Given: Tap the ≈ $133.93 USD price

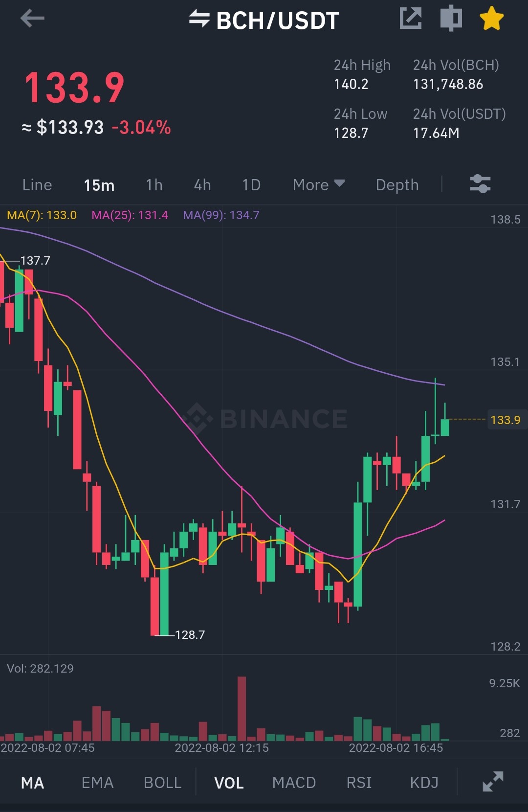Looking at the screenshot, I should tap(63, 128).
